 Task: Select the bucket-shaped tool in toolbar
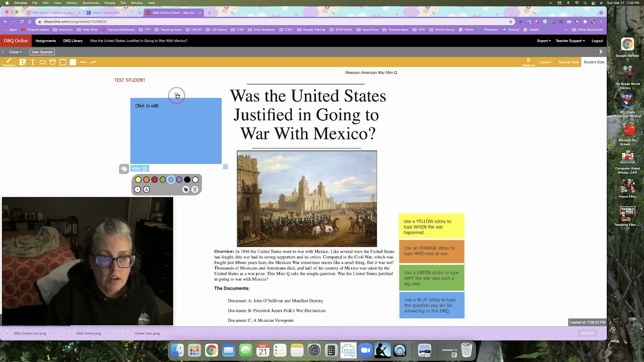coord(53,62)
